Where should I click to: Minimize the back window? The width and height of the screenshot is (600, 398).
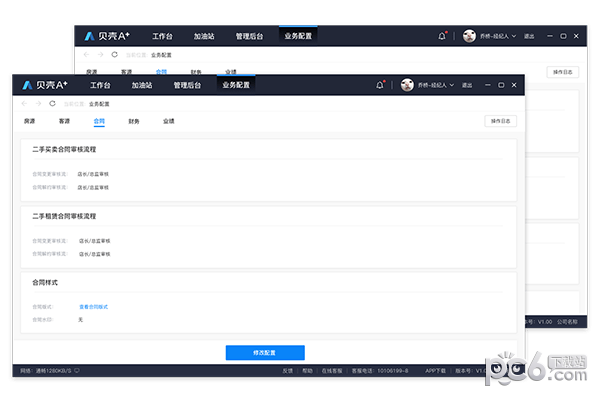click(550, 36)
